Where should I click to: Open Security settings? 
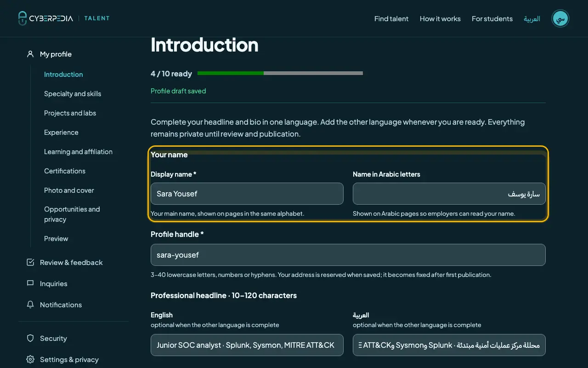coord(53,339)
